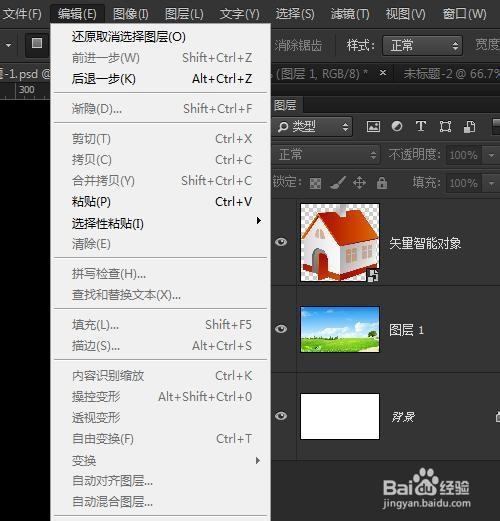Select the 背景 layer name
The height and width of the screenshot is (521, 500).
point(403,417)
